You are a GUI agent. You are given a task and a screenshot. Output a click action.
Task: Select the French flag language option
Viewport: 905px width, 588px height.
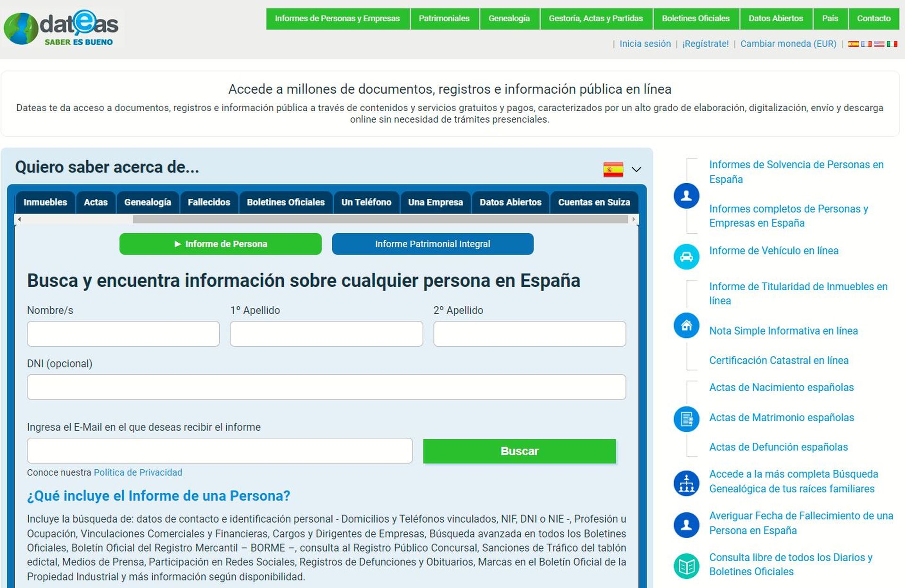point(865,43)
